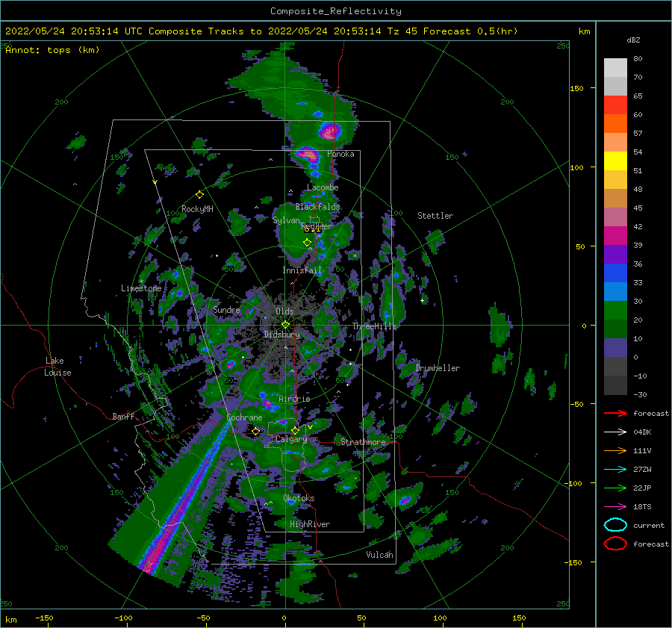
Task: Click the Composite_Reflectivity title
Action: (x=336, y=11)
